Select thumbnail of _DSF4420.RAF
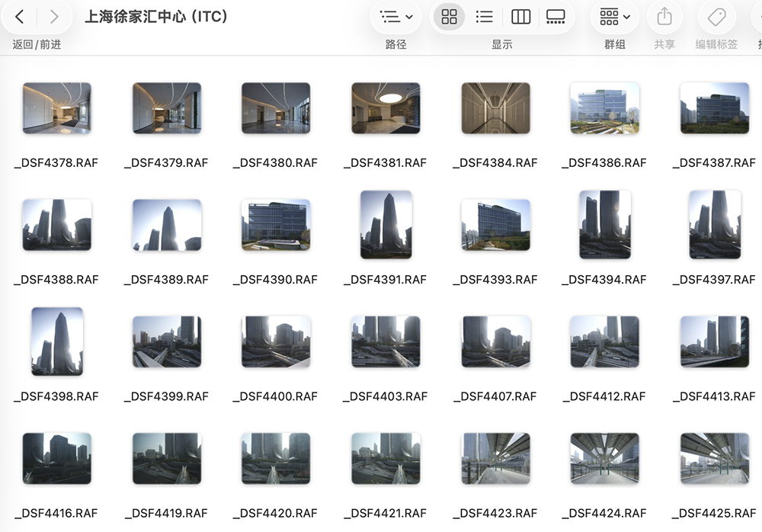 [x=276, y=458]
